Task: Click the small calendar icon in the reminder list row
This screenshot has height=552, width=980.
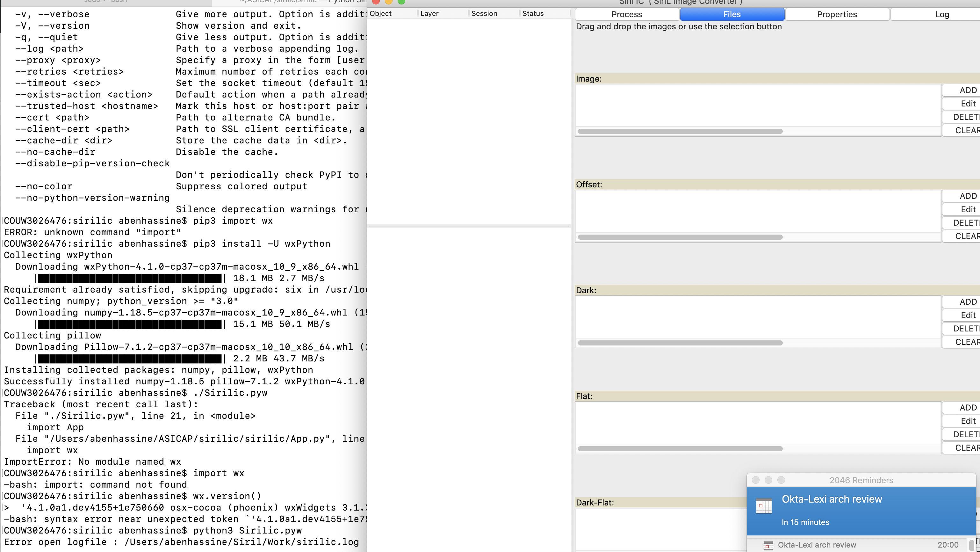Action: click(768, 545)
